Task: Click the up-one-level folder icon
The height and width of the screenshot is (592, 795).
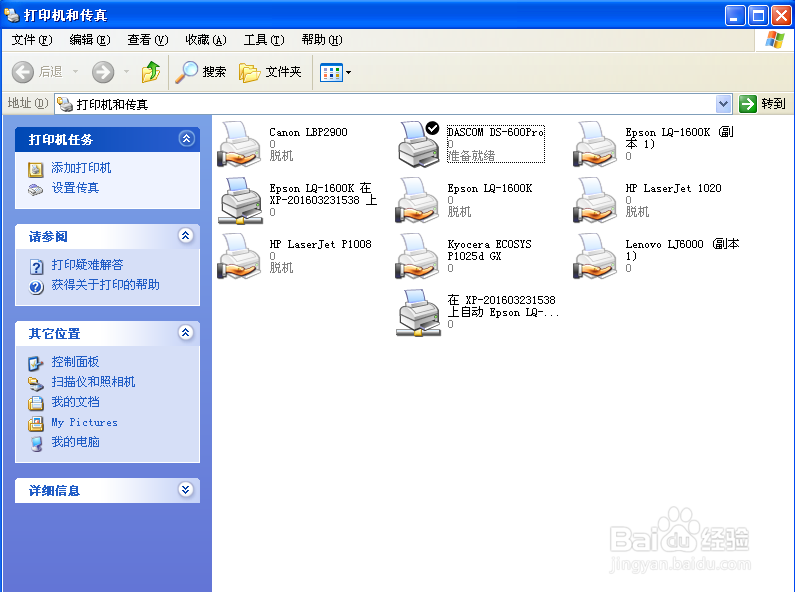Action: 151,72
